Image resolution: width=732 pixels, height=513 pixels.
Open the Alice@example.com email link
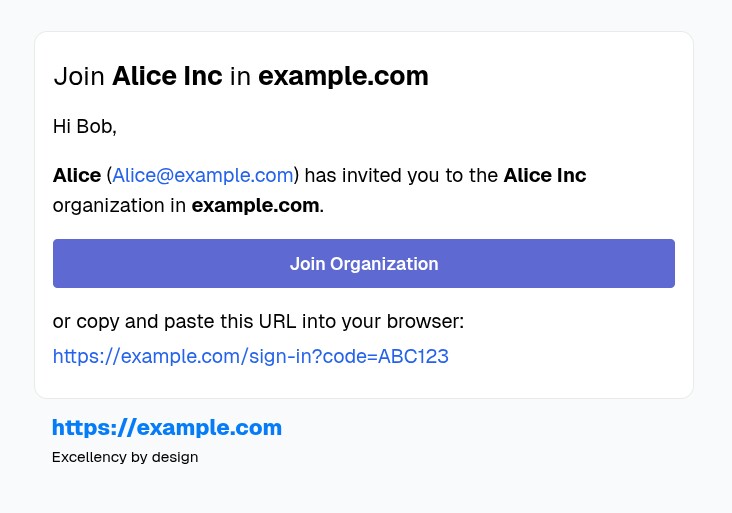tap(203, 176)
